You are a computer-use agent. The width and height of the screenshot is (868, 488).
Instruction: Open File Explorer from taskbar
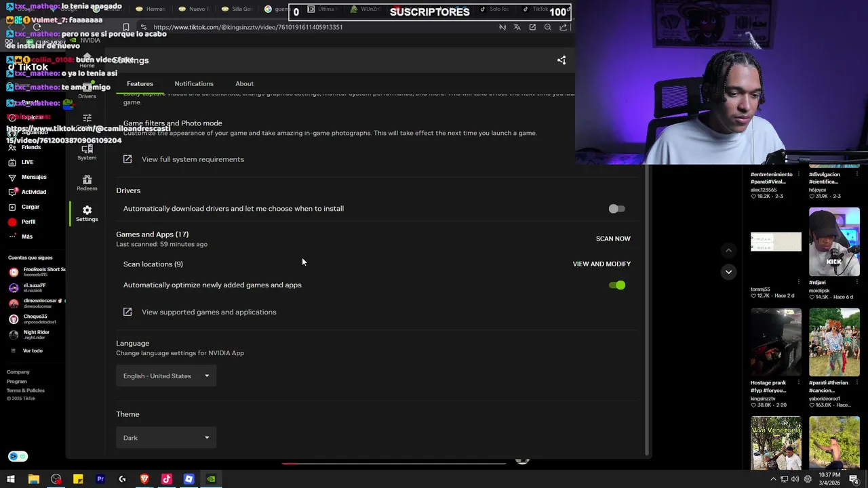pyautogui.click(x=33, y=479)
